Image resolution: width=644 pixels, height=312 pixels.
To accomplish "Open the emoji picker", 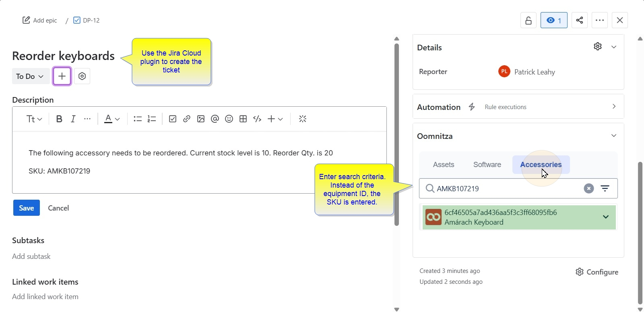I will pos(229,119).
